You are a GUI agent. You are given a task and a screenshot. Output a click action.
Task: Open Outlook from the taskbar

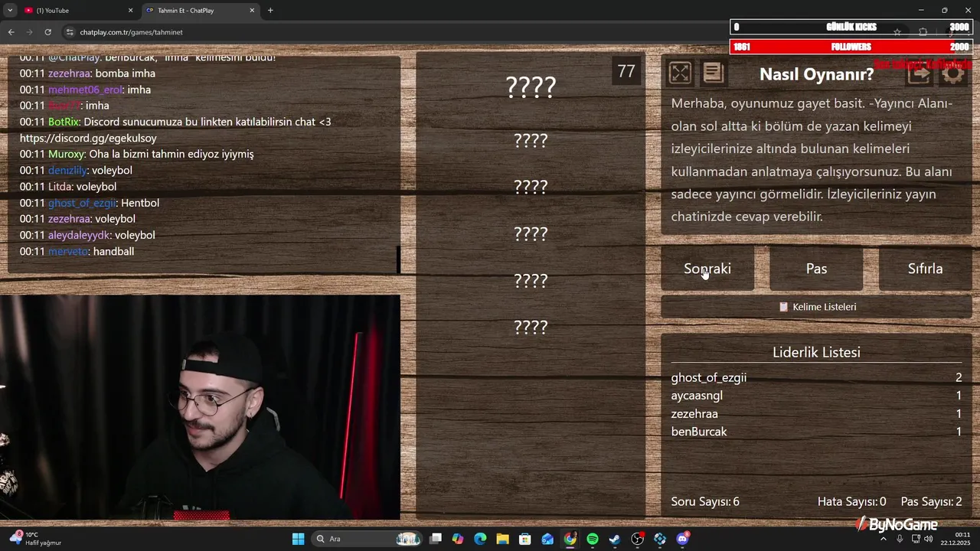tap(547, 539)
